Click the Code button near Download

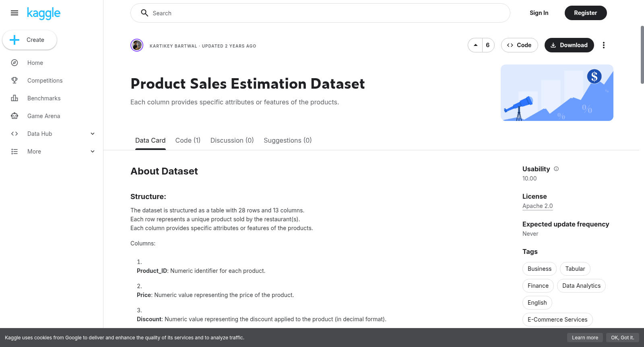[x=519, y=45]
